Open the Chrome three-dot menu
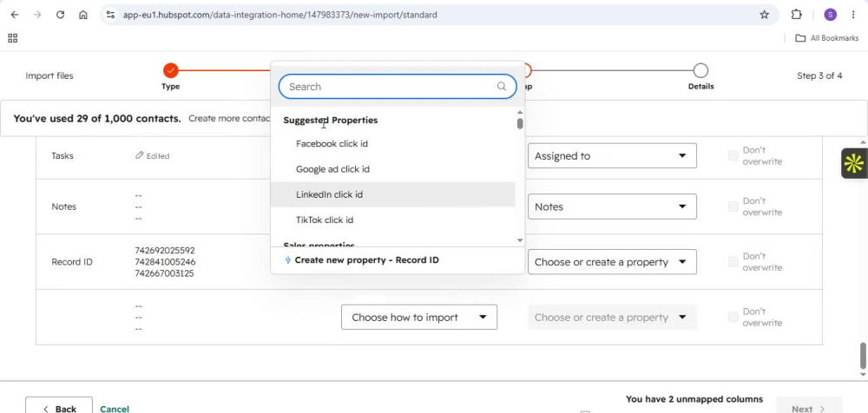This screenshot has width=868, height=413. pos(853,15)
